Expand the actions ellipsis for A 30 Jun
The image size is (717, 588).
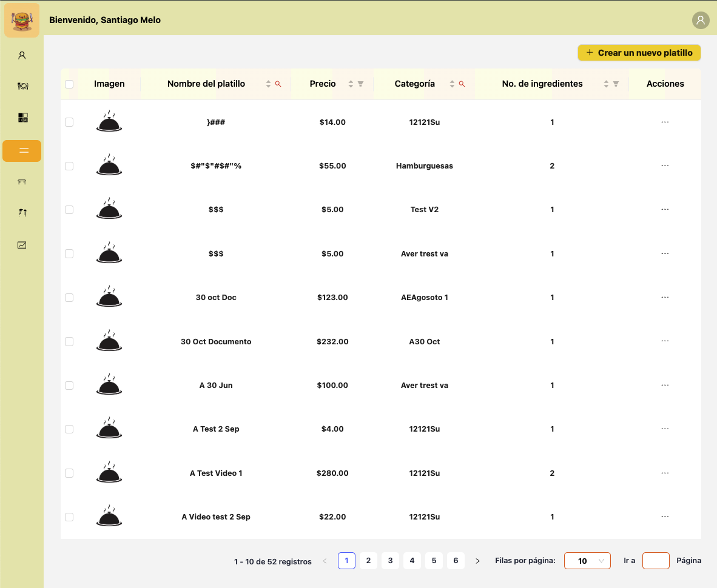[665, 385]
